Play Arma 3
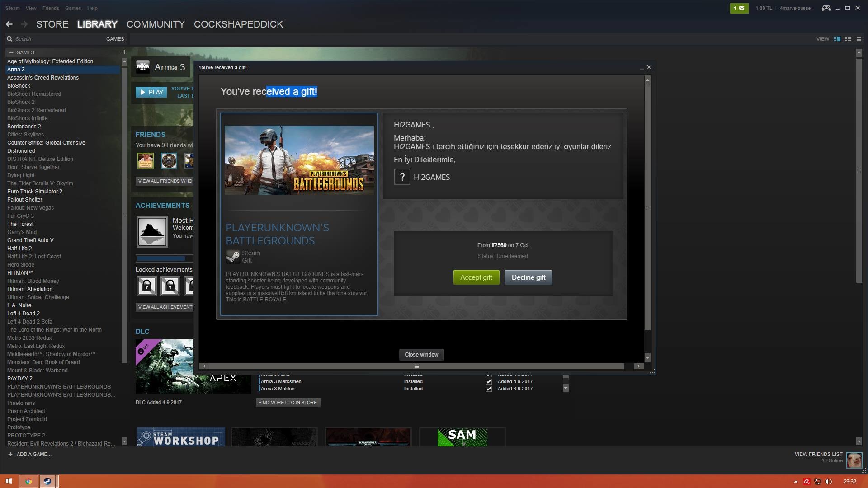 151,92
